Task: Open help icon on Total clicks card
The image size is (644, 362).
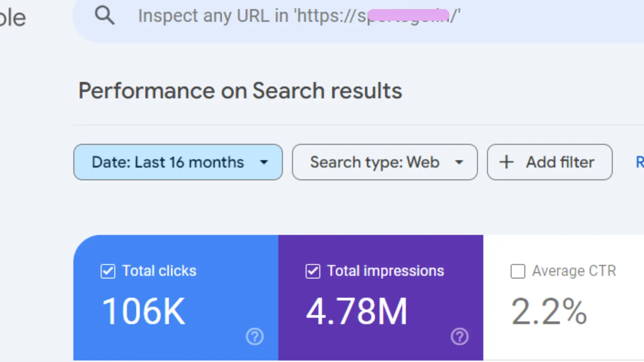Action: click(x=255, y=337)
